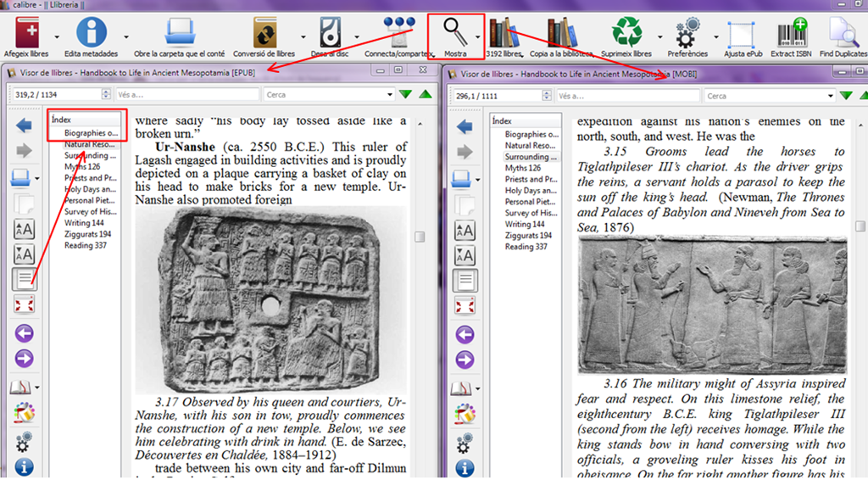The height and width of the screenshot is (480, 868).
Task: Find next match green arrow EPUB viewer
Action: (x=406, y=95)
